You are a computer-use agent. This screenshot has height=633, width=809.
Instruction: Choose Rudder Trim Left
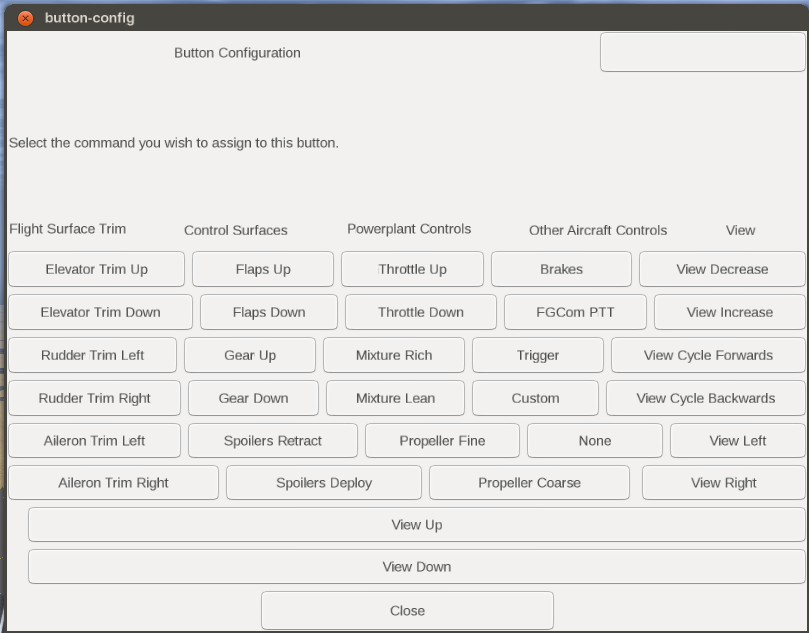(x=92, y=355)
